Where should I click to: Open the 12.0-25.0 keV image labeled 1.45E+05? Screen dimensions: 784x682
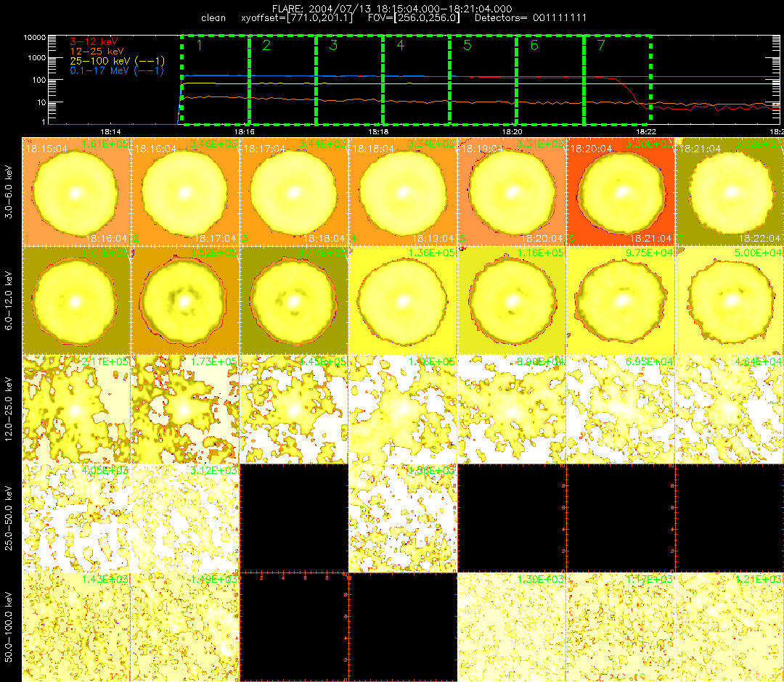295,410
